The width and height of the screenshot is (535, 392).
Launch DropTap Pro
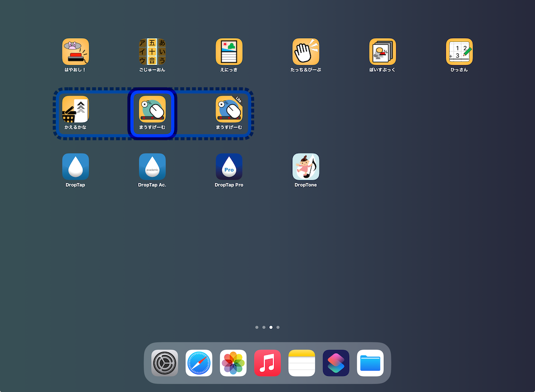229,167
